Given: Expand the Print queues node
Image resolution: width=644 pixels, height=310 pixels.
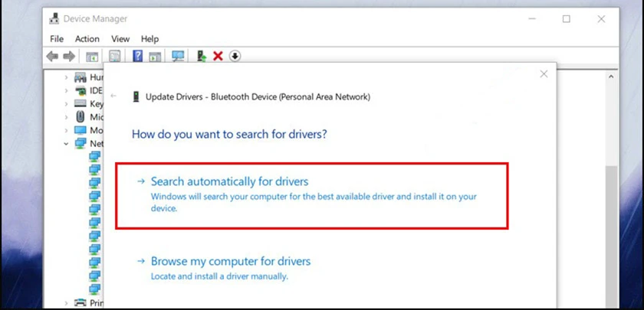Looking at the screenshot, I should coord(66,303).
